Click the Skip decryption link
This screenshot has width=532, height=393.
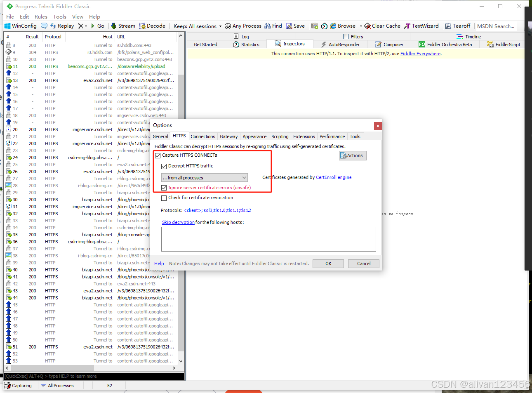[x=178, y=222]
